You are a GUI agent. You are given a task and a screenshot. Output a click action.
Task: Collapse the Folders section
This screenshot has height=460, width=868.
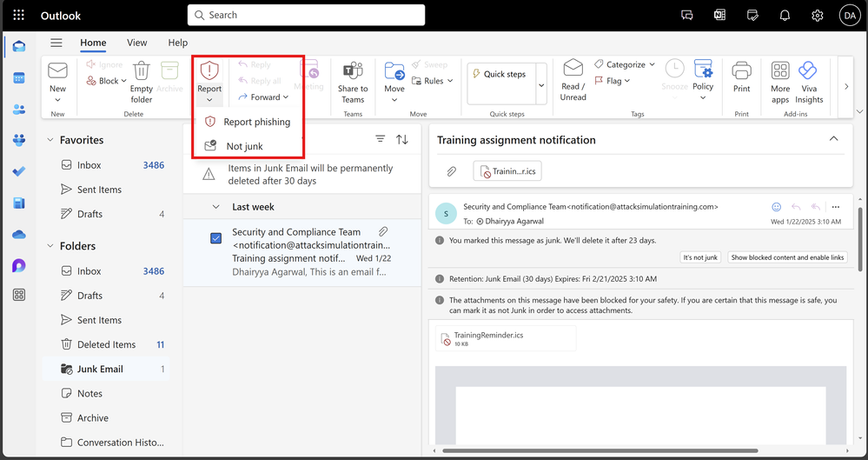(x=50, y=246)
